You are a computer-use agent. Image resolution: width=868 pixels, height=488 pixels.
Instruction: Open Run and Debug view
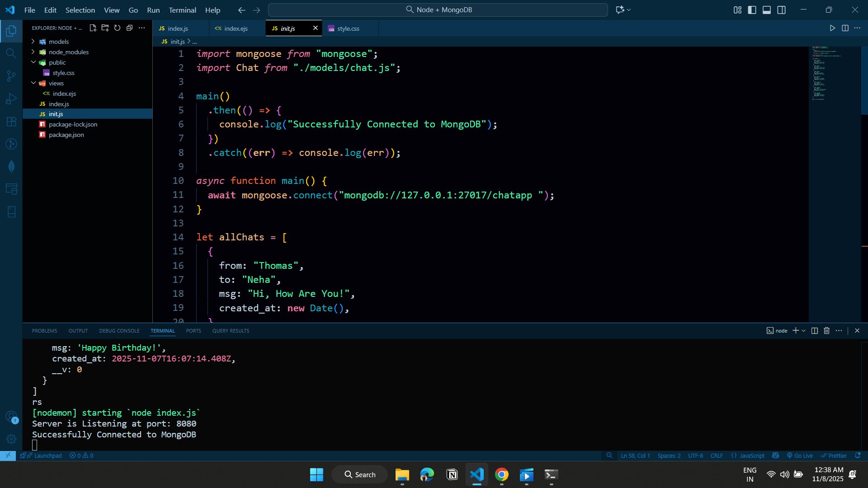tap(11, 99)
